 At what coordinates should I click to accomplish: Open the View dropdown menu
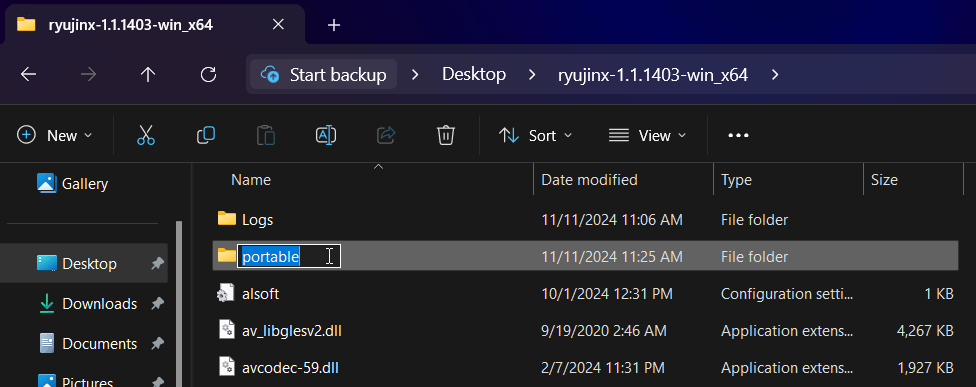pyautogui.click(x=647, y=135)
